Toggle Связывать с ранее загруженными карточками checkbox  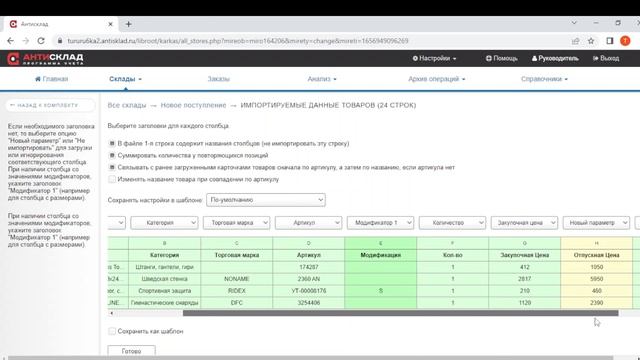pos(112,167)
